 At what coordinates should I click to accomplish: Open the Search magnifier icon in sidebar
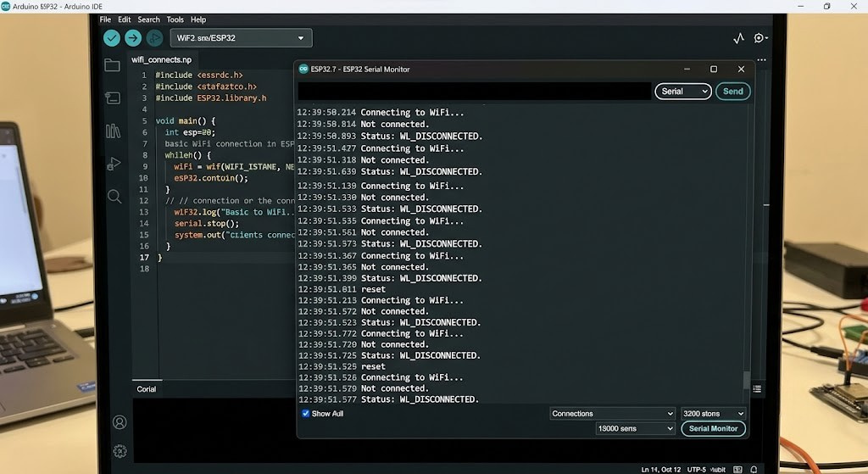pyautogui.click(x=114, y=196)
